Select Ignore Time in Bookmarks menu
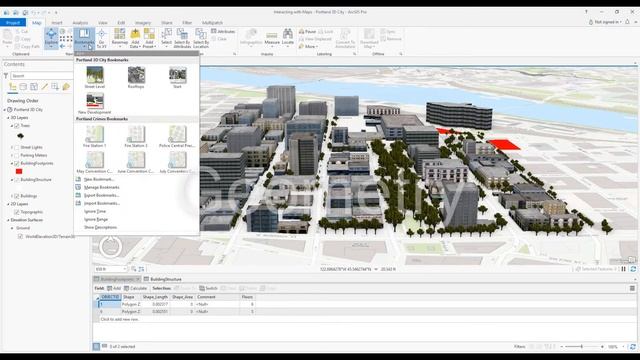640x360 pixels. [95, 211]
